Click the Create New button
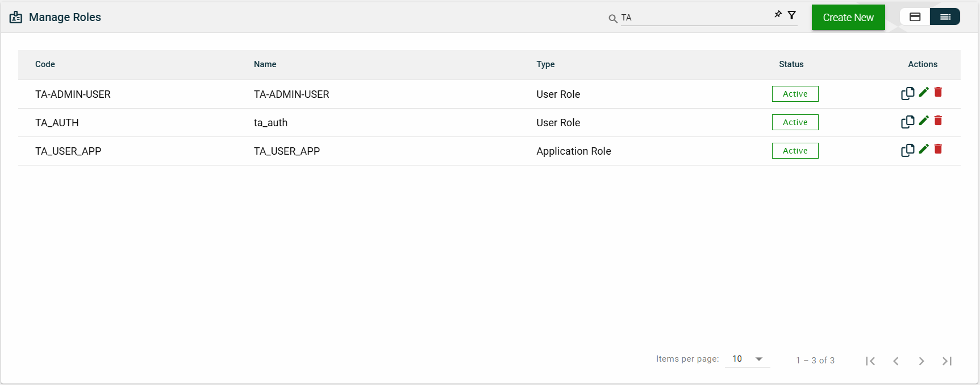Viewport: 980px width, 385px height. pyautogui.click(x=848, y=18)
